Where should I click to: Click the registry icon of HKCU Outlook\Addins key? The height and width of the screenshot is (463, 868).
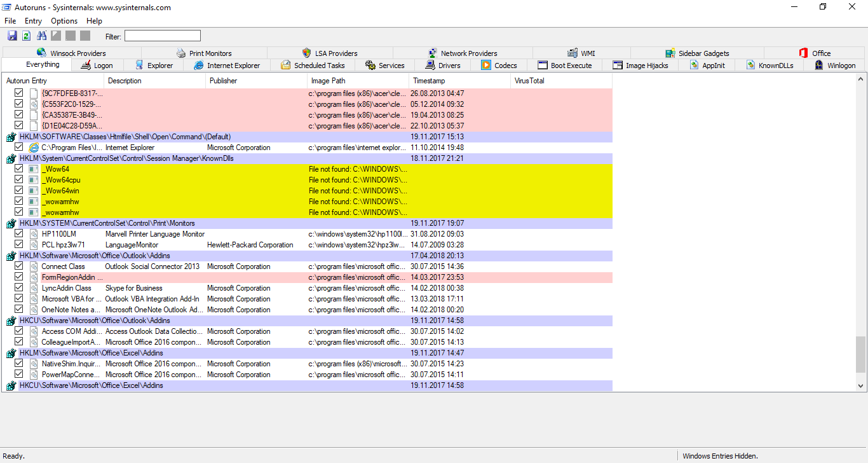tap(11, 321)
